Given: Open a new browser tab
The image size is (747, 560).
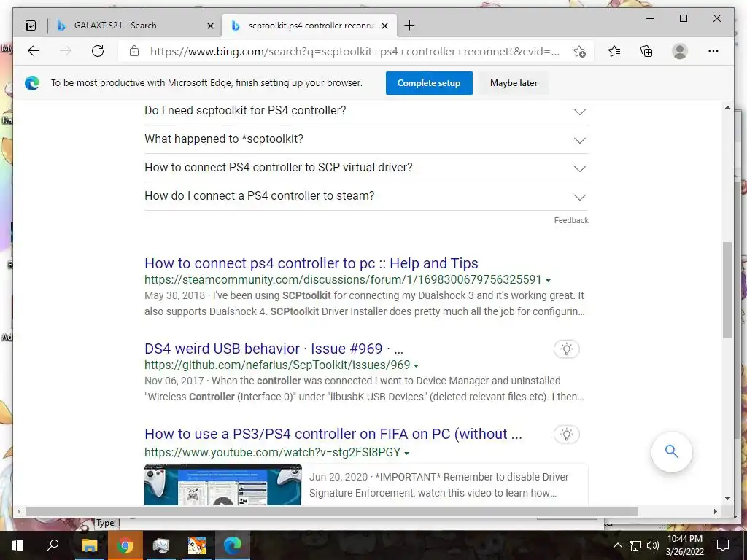Looking at the screenshot, I should tap(409, 26).
